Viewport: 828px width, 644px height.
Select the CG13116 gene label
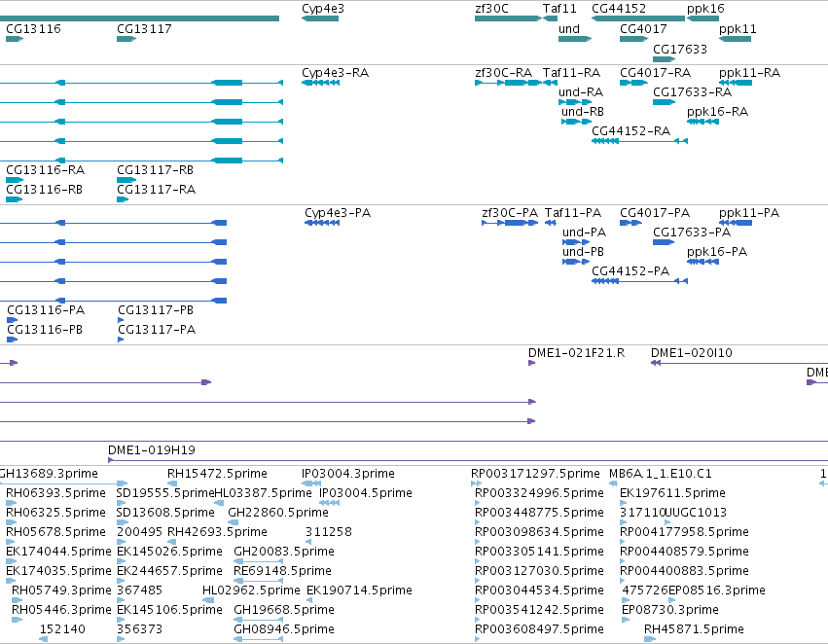33,29
